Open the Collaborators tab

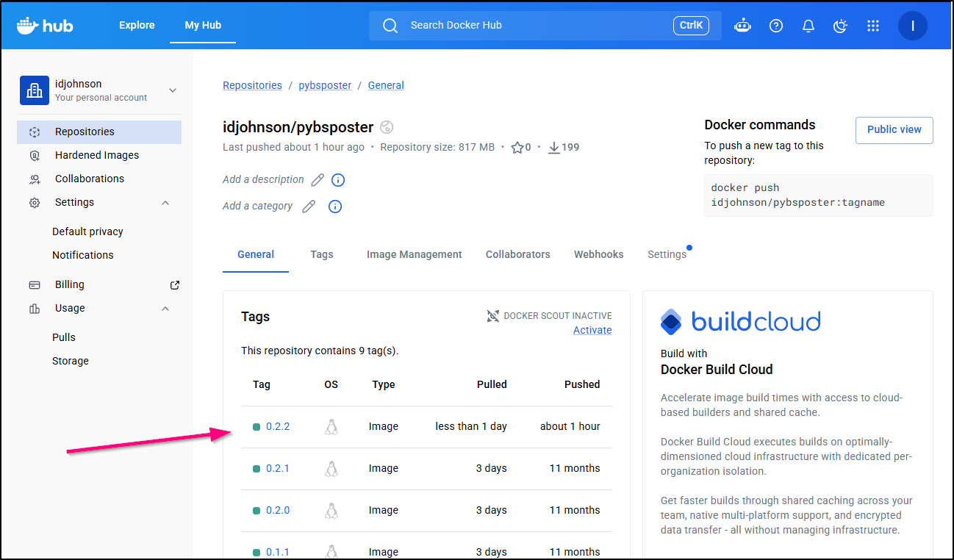pos(518,254)
